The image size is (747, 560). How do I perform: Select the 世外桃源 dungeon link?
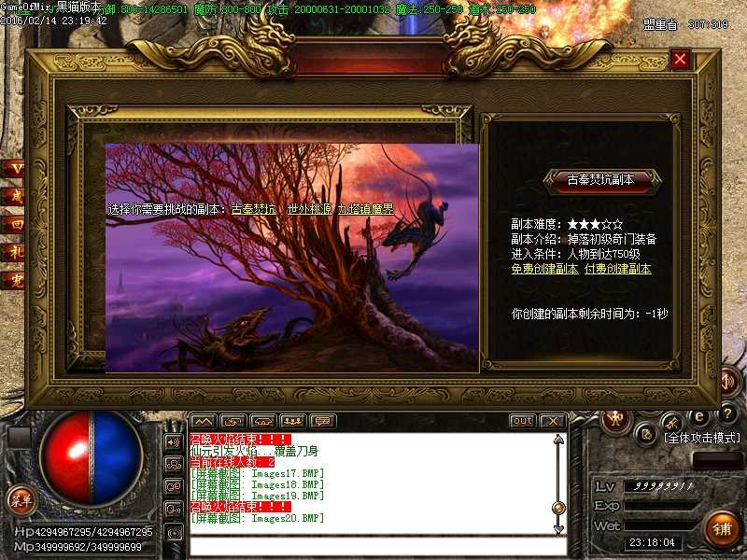point(310,209)
